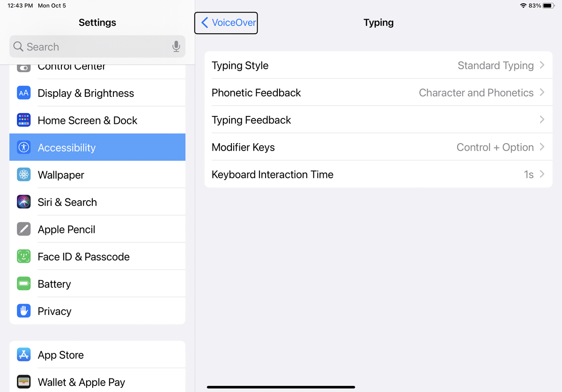This screenshot has height=392, width=562.
Task: Open Phonetic Feedback setting
Action: pos(378,92)
